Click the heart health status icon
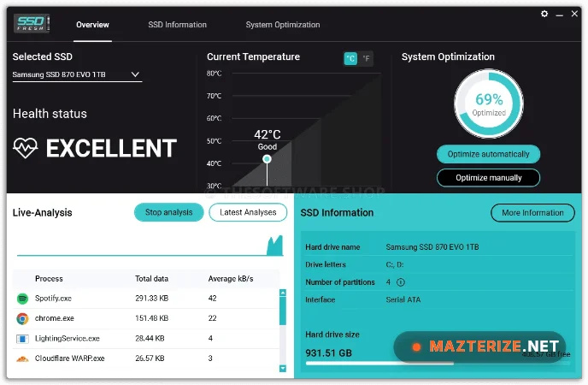 pyautogui.click(x=26, y=148)
